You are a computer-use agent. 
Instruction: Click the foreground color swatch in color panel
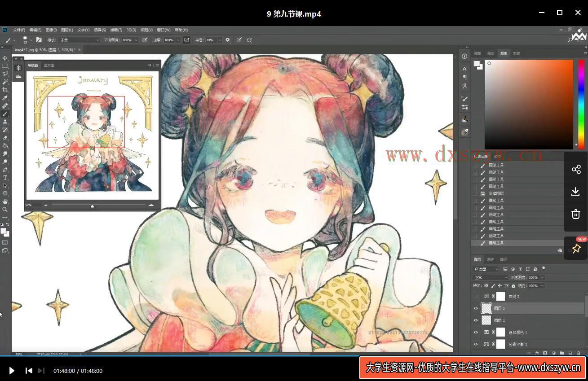pyautogui.click(x=477, y=64)
